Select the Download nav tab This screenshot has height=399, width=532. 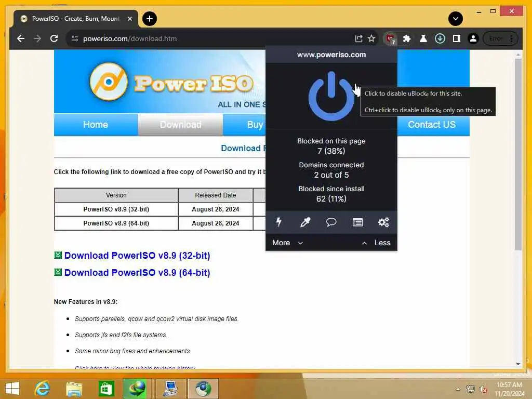coord(180,125)
